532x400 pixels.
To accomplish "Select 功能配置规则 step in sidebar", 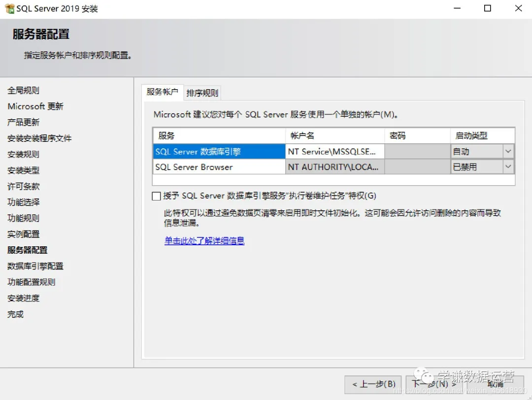I will pyautogui.click(x=31, y=282).
